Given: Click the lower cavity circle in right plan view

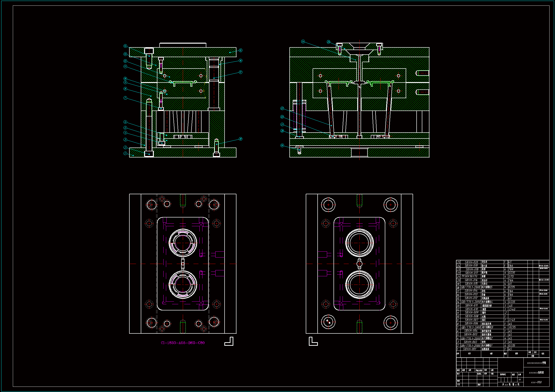Looking at the screenshot, I should pyautogui.click(x=359, y=285).
